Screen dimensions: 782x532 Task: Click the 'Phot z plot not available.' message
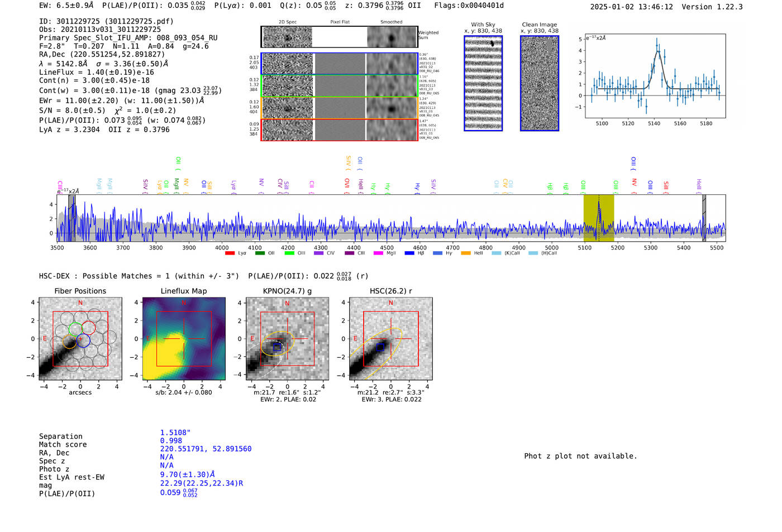click(580, 456)
